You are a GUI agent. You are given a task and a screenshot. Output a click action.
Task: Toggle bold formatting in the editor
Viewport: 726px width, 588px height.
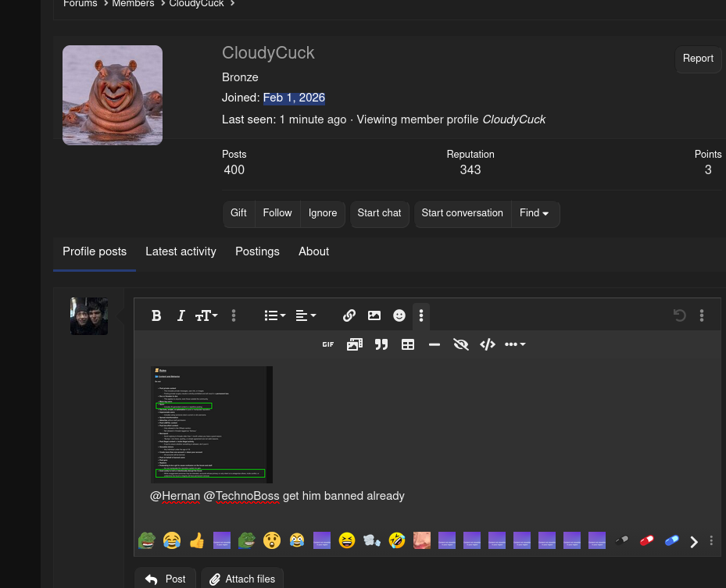pos(156,315)
